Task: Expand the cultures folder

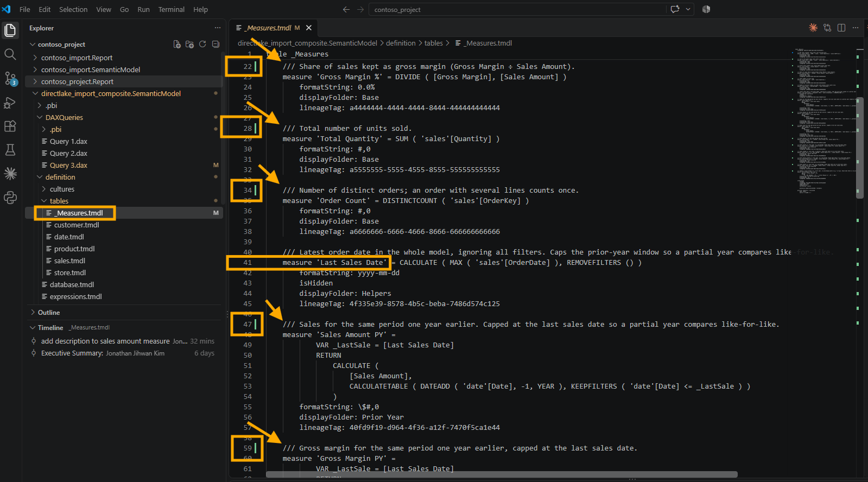Action: (62, 189)
